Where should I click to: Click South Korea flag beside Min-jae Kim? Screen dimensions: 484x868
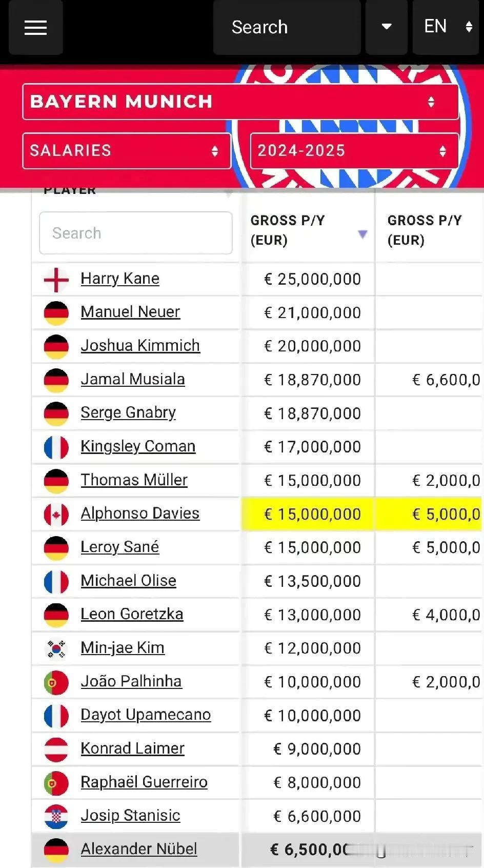tap(56, 649)
